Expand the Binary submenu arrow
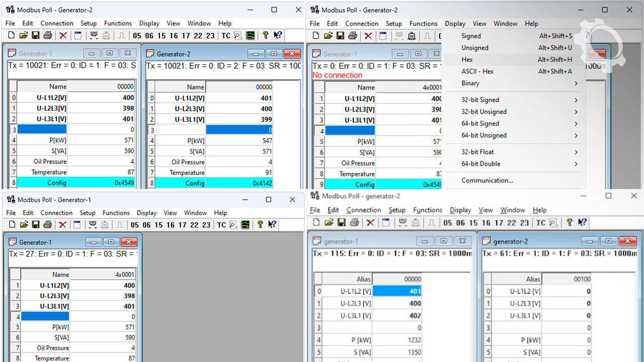 (576, 83)
